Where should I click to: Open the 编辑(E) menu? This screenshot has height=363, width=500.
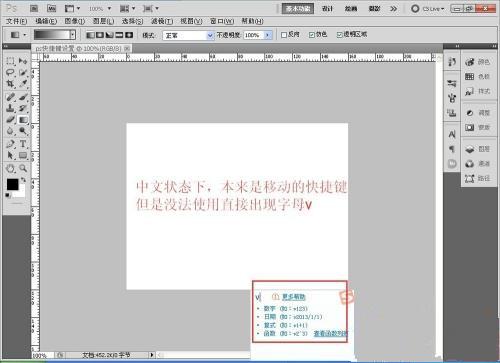46,21
